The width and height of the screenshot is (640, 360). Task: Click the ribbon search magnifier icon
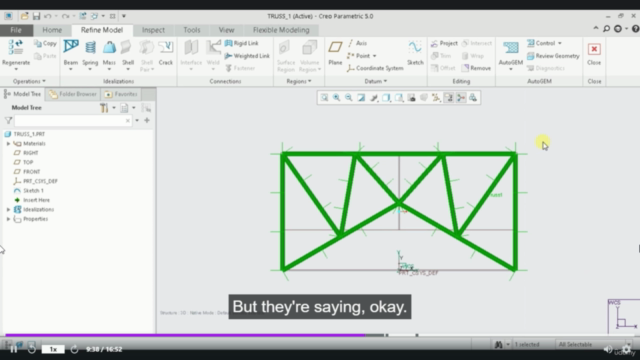pyautogui.click(x=607, y=29)
